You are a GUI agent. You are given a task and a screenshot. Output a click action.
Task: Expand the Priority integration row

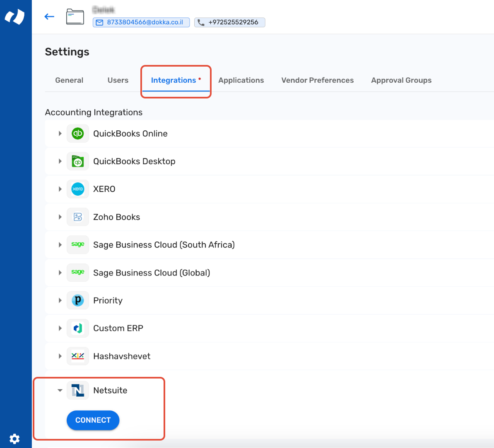60,300
